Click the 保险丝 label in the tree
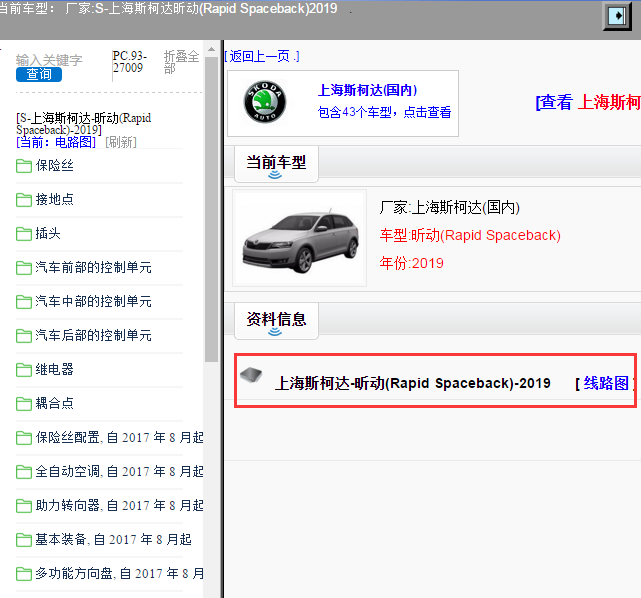 point(54,166)
